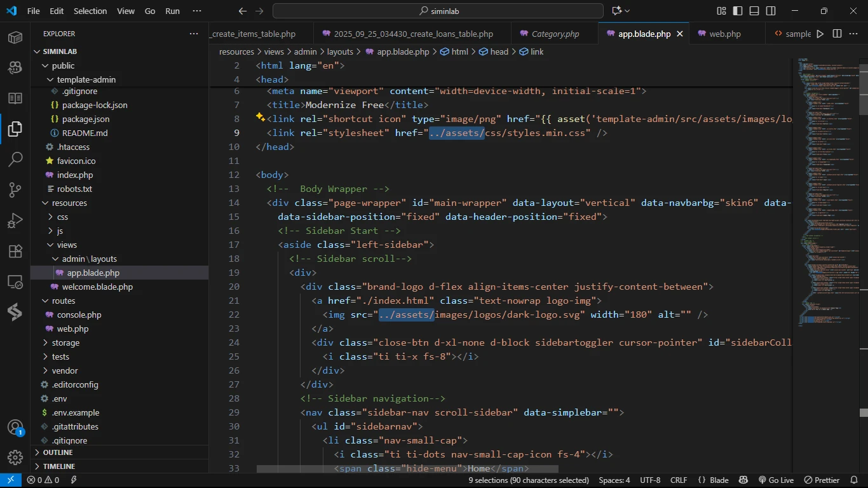Viewport: 868px width, 488px height.
Task: Click Go Live in the status bar
Action: pyautogui.click(x=776, y=480)
